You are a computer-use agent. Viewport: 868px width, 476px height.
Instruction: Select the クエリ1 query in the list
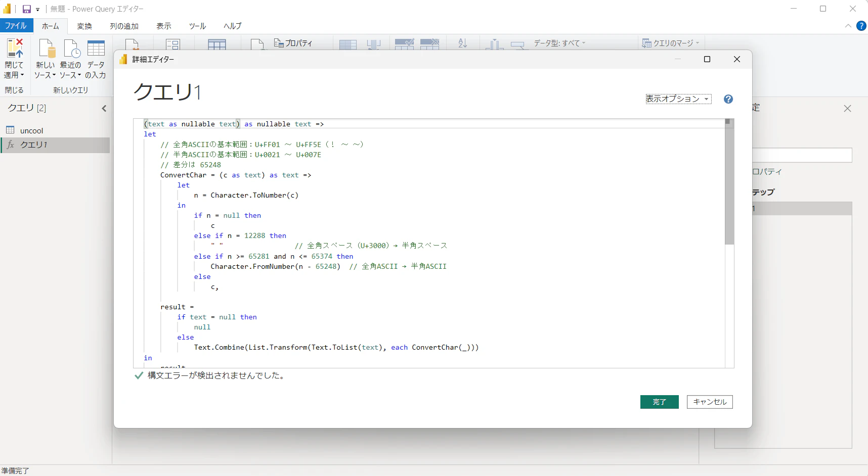click(55, 145)
